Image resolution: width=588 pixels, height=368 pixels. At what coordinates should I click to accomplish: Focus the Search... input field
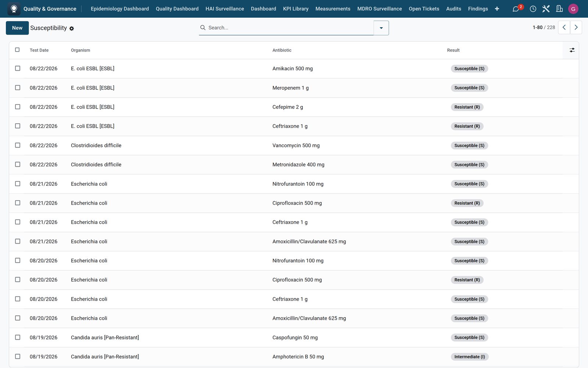(290, 28)
